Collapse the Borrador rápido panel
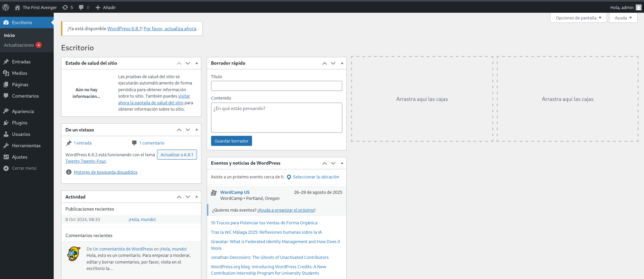This screenshot has width=644, height=279. 342,63
